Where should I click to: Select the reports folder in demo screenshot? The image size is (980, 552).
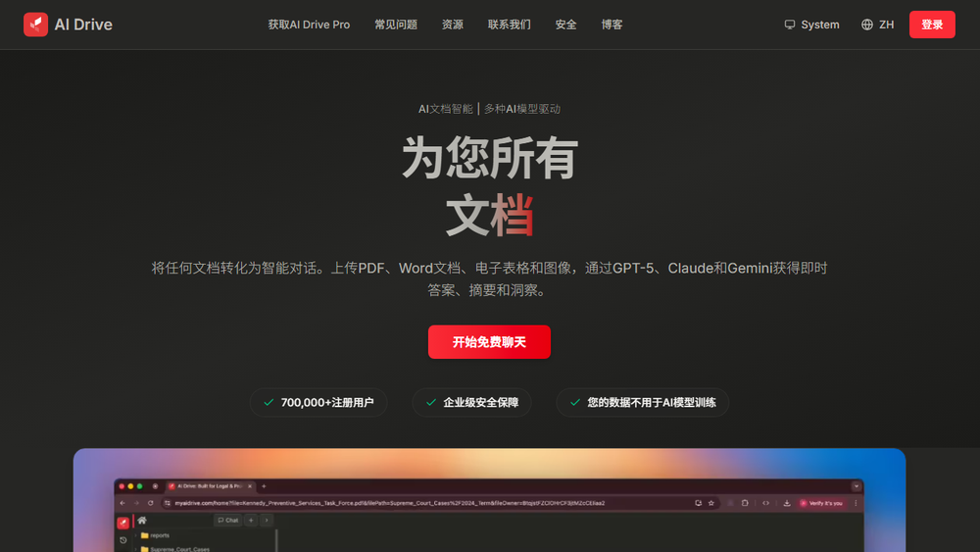point(155,535)
